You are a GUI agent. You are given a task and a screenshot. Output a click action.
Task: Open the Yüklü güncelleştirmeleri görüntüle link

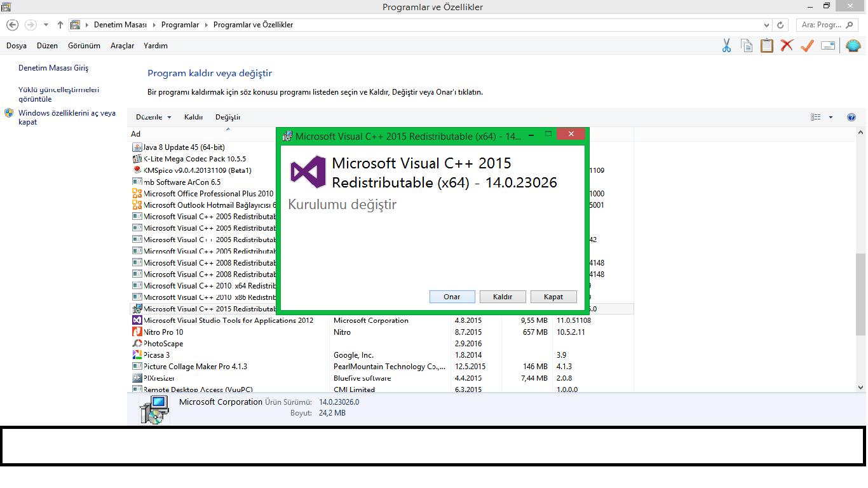pyautogui.click(x=58, y=94)
